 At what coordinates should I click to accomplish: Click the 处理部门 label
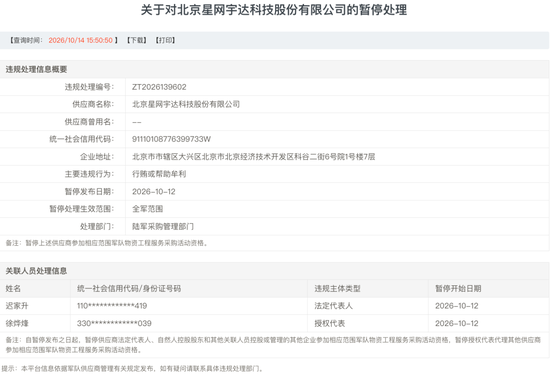(97, 227)
